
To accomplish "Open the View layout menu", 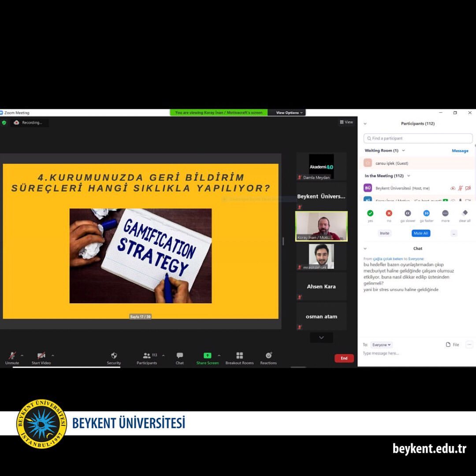I will point(346,122).
